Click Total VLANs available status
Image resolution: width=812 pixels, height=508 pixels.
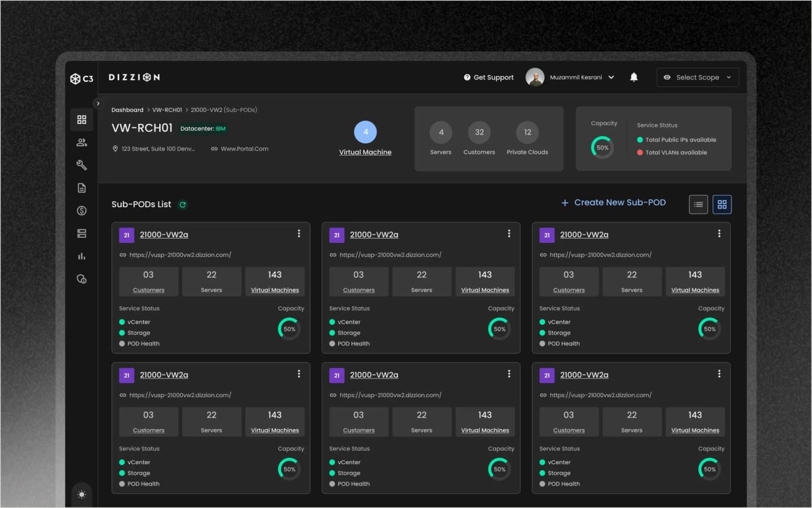click(672, 152)
